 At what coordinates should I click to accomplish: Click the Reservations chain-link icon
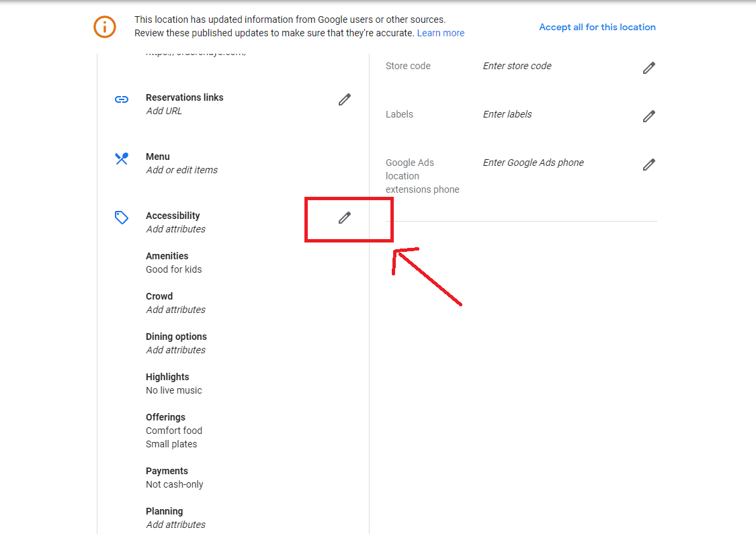click(122, 99)
